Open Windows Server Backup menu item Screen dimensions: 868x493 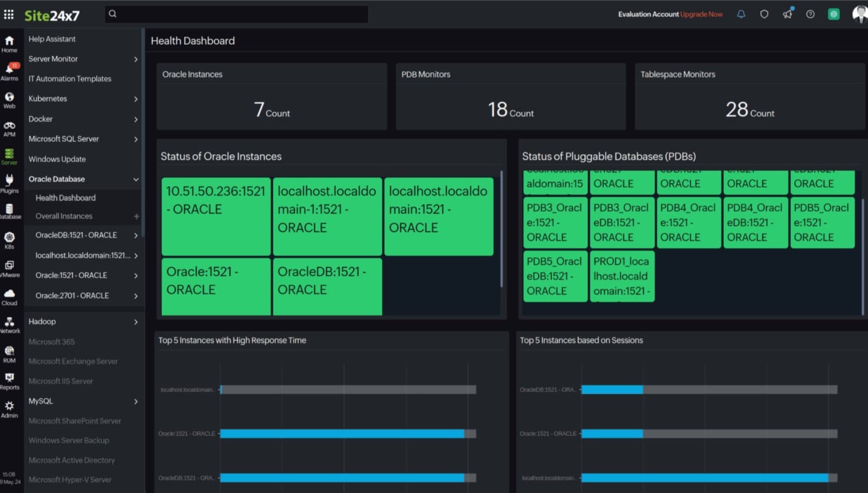(x=69, y=441)
